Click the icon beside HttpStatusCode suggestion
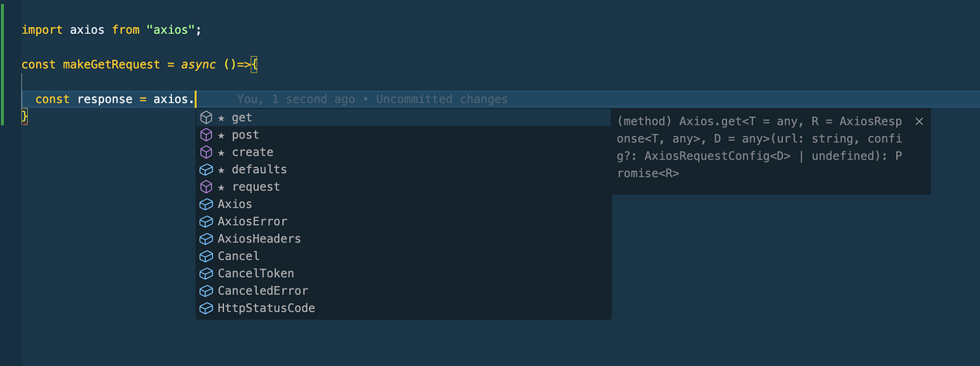 (x=206, y=308)
